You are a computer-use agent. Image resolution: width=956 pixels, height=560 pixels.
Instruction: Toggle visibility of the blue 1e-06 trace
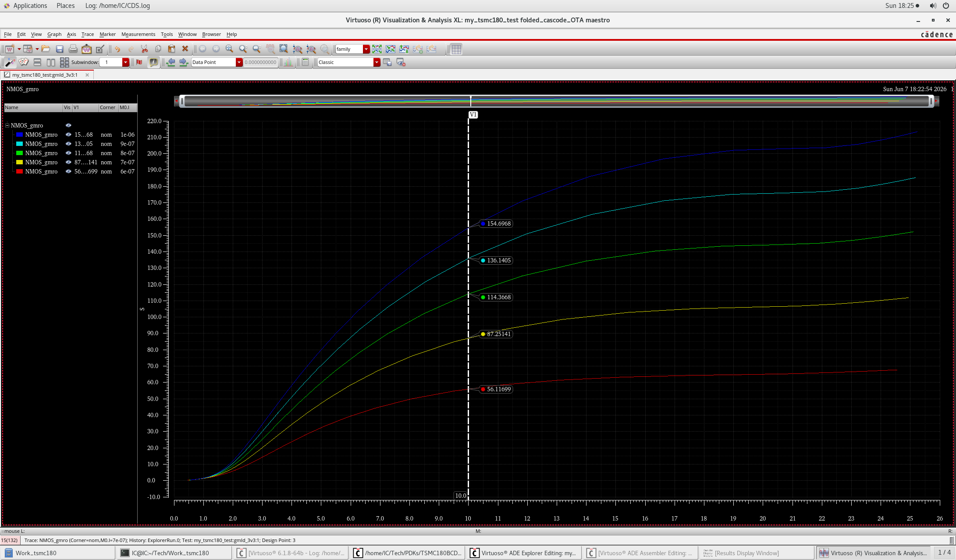click(x=68, y=135)
